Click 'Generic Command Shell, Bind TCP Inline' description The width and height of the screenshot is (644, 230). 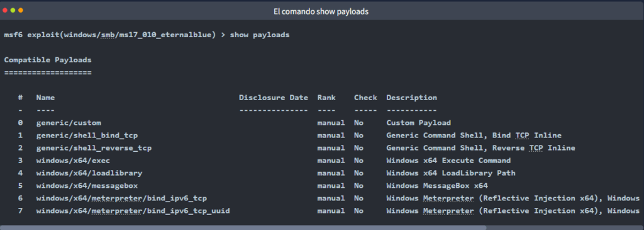pos(474,135)
